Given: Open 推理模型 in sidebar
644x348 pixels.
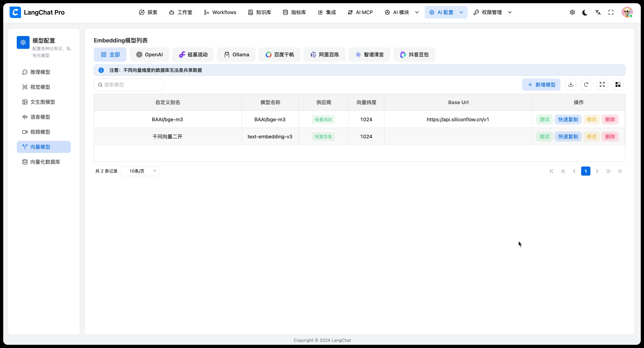Looking at the screenshot, I should point(44,72).
